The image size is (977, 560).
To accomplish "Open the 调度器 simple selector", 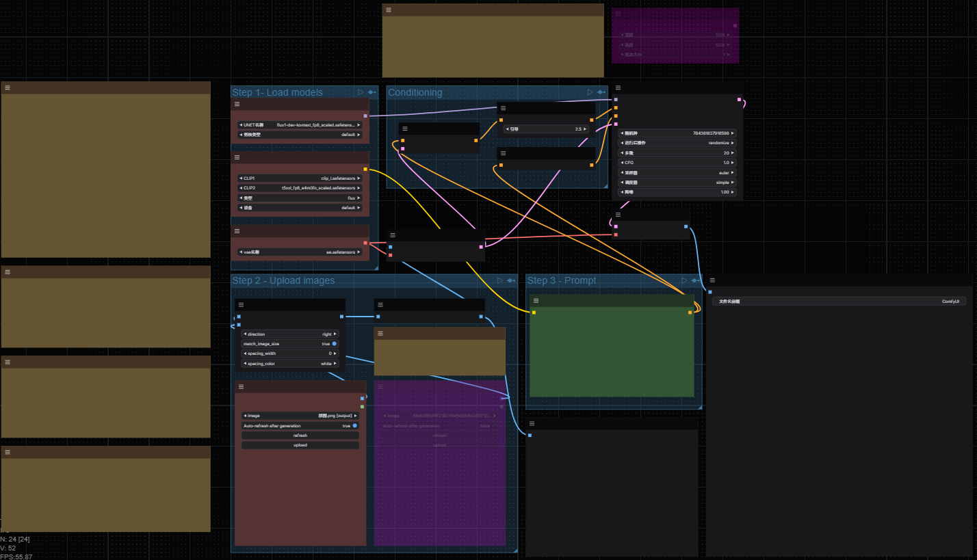I will pos(677,183).
